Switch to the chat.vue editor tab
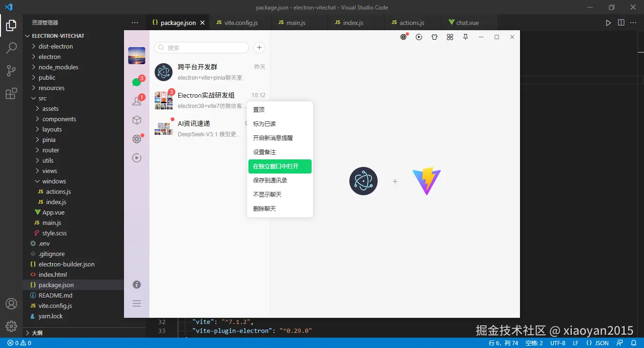The image size is (644, 348). pyautogui.click(x=467, y=22)
